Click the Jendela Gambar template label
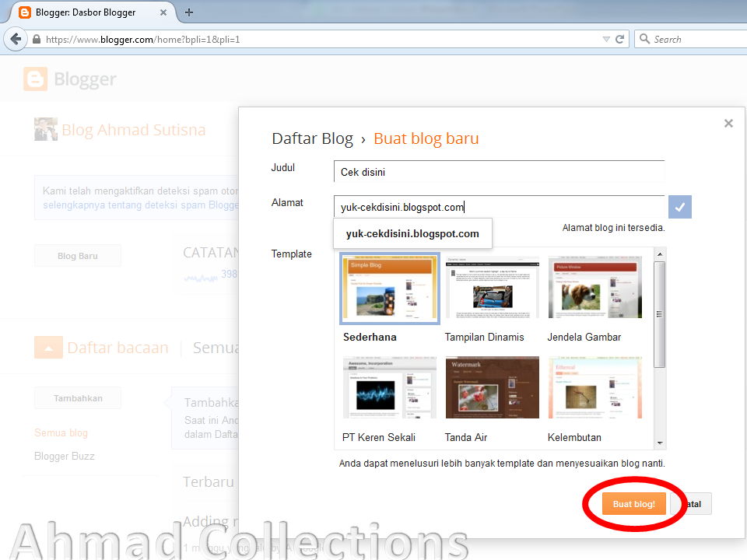747x560 pixels. [584, 337]
